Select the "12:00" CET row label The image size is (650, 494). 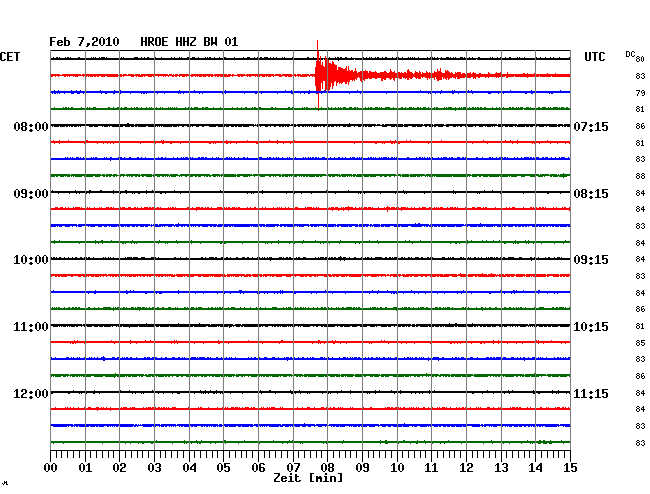pyautogui.click(x=31, y=393)
